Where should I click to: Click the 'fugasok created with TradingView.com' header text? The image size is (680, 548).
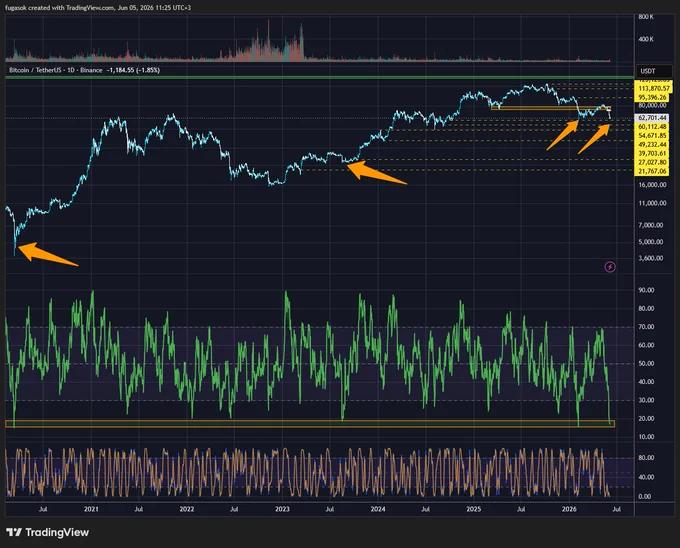pos(60,7)
